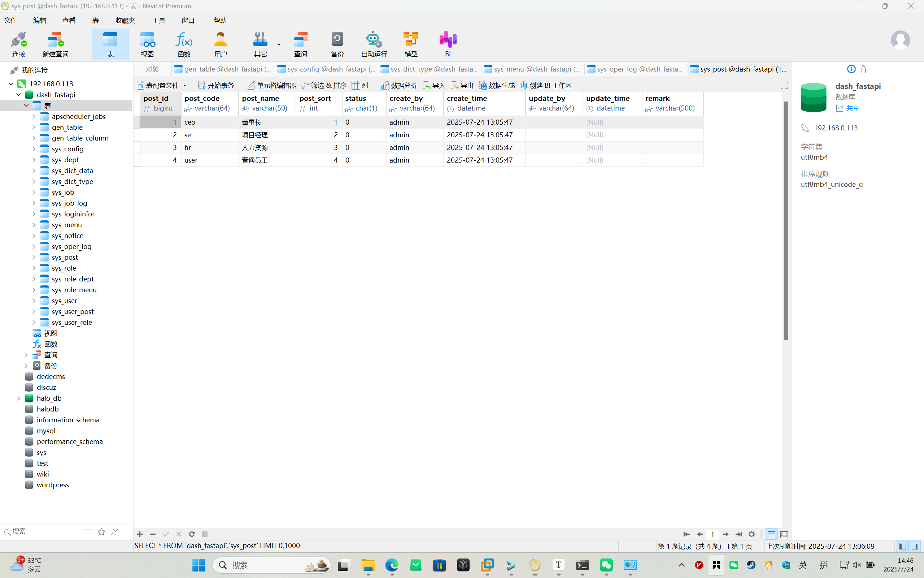Screen dimensions: 924x578
Task: Click the user avatar profile icon
Action: (x=900, y=40)
